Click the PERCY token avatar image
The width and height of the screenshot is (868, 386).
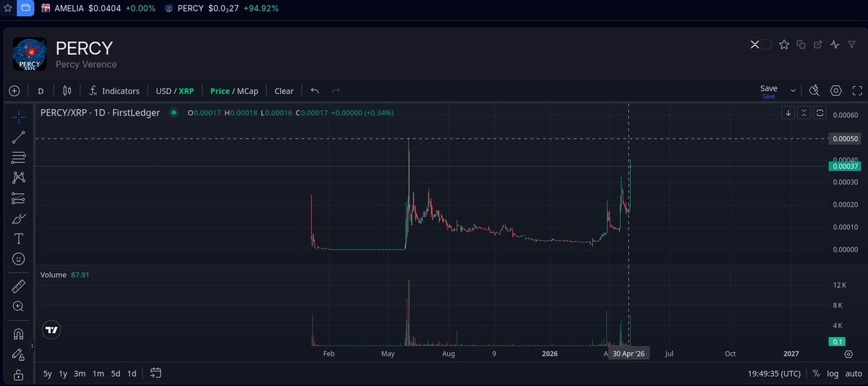pos(30,53)
